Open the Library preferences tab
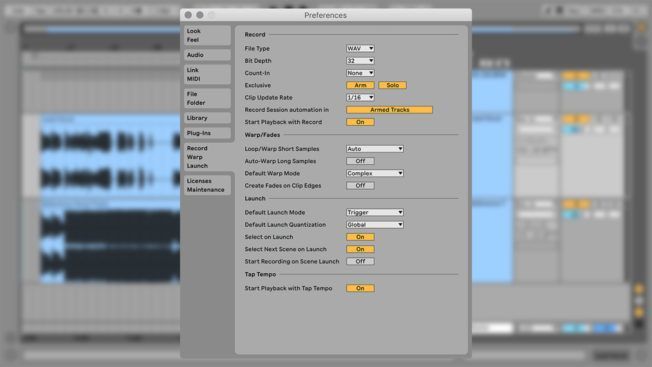 coord(207,118)
